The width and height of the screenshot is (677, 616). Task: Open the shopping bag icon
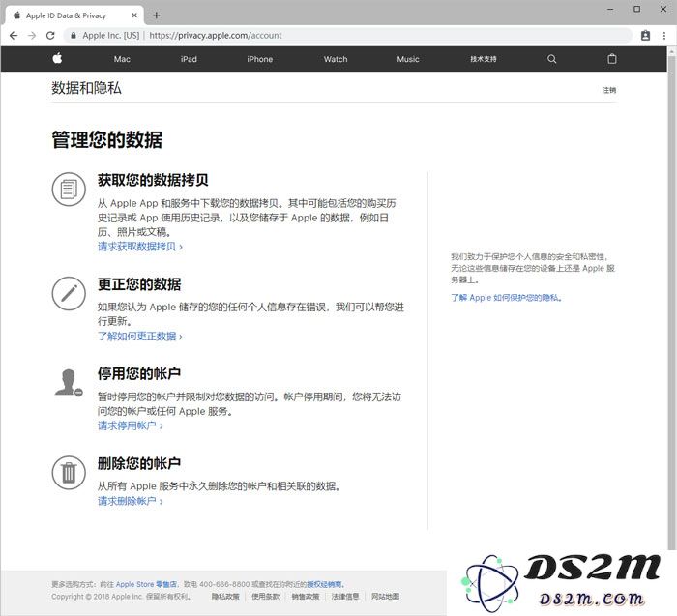click(x=612, y=59)
